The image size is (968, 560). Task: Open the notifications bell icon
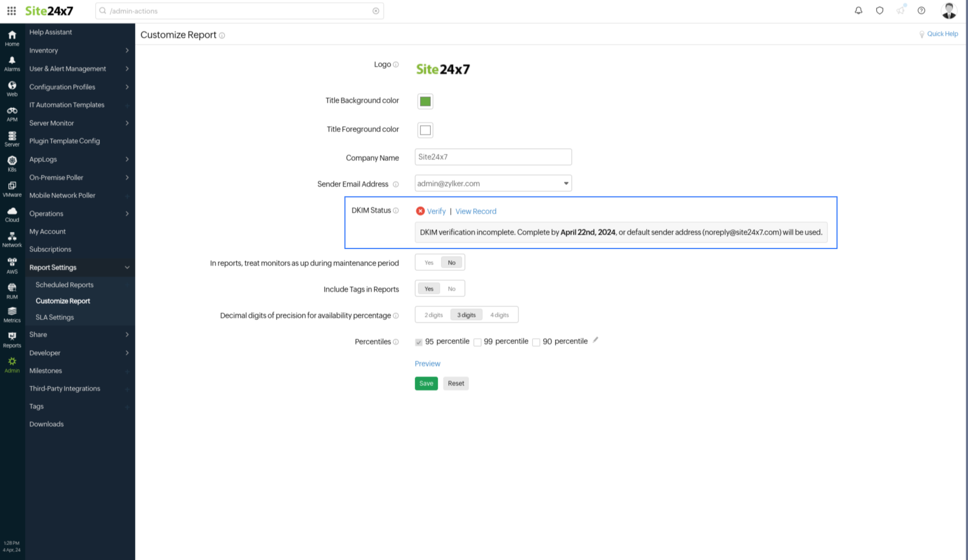859,10
